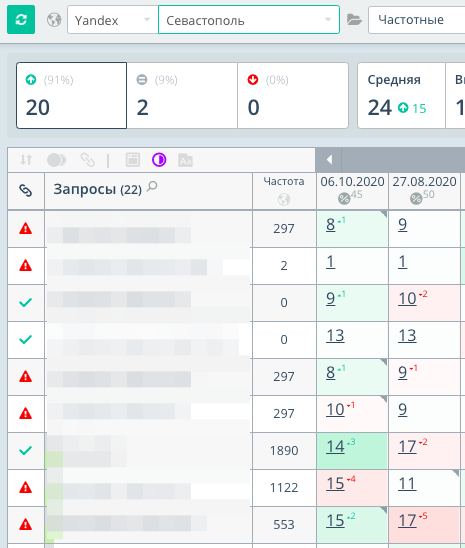
Task: Click the green checkmark in position 13 row
Action: pyautogui.click(x=26, y=339)
